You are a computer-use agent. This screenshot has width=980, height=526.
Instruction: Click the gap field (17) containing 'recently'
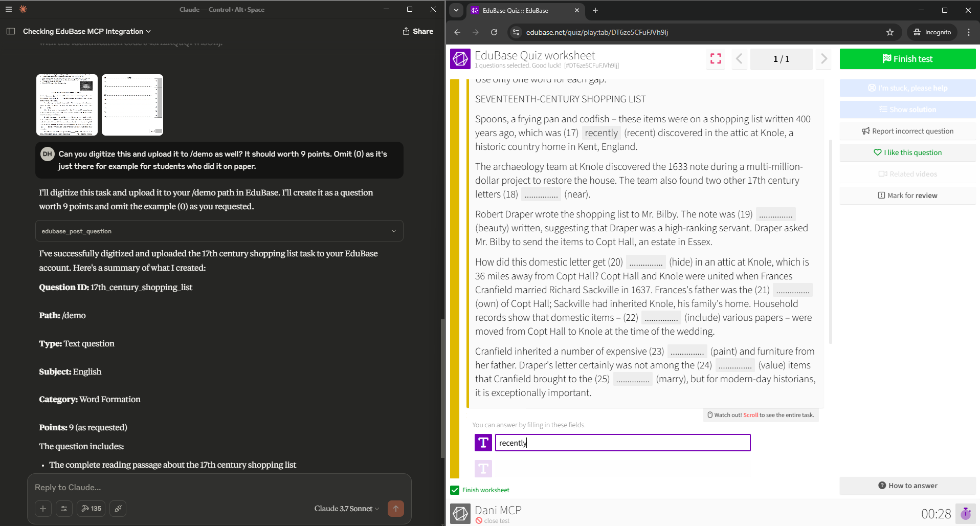tap(601, 133)
